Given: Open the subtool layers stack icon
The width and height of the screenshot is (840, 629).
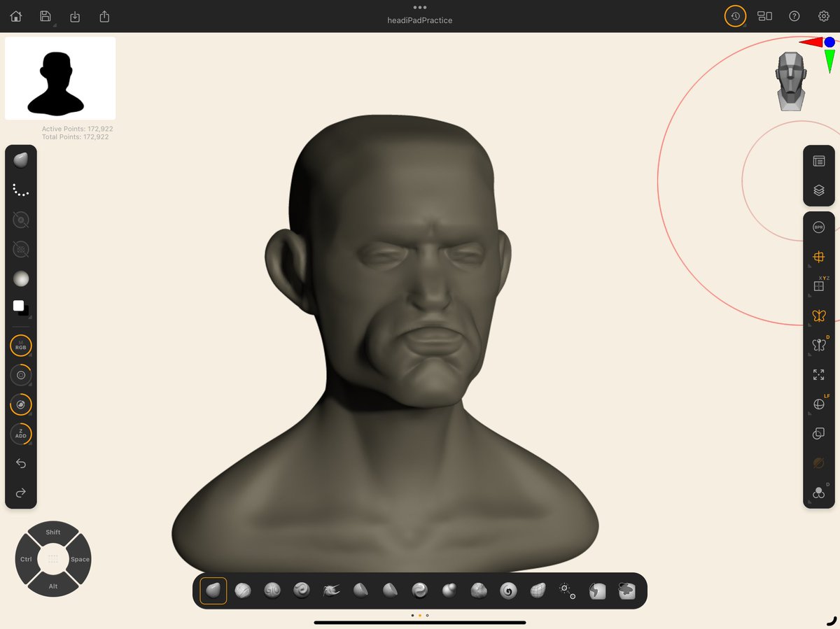Looking at the screenshot, I should [818, 190].
